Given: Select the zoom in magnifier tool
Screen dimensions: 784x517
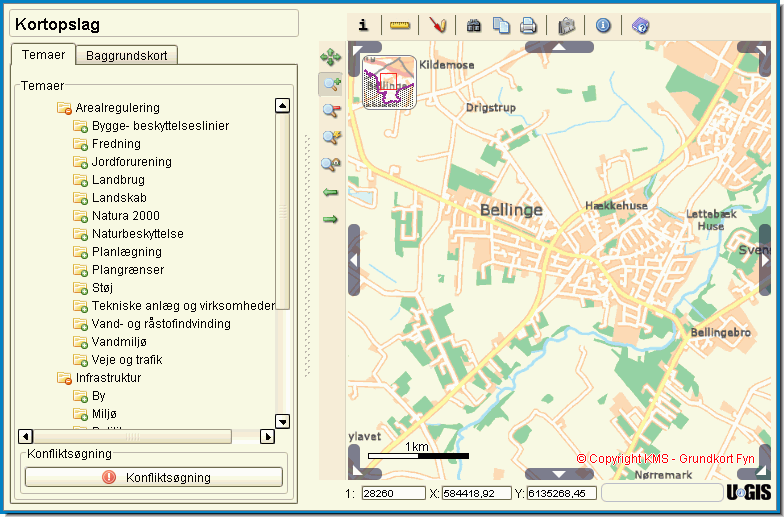Looking at the screenshot, I should point(331,84).
